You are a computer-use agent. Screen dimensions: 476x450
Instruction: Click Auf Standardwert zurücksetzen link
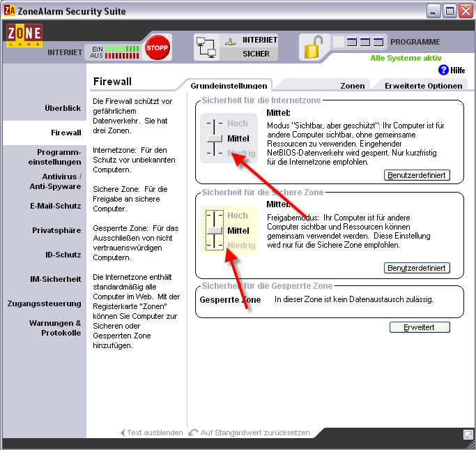[x=255, y=433]
